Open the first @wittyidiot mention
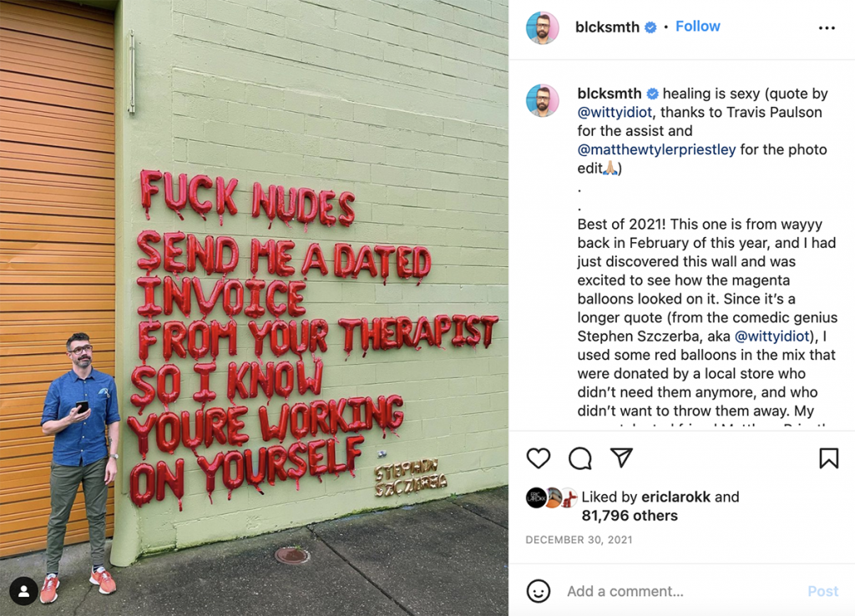855x616 pixels. [x=615, y=113]
